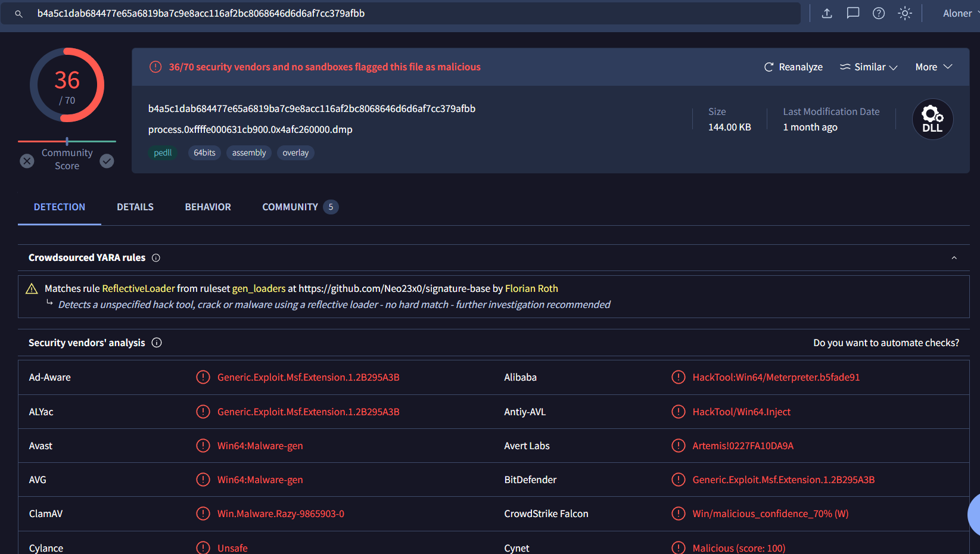980x554 pixels.
Task: Click info icon beside Crowdsourced YARA rules
Action: 156,258
